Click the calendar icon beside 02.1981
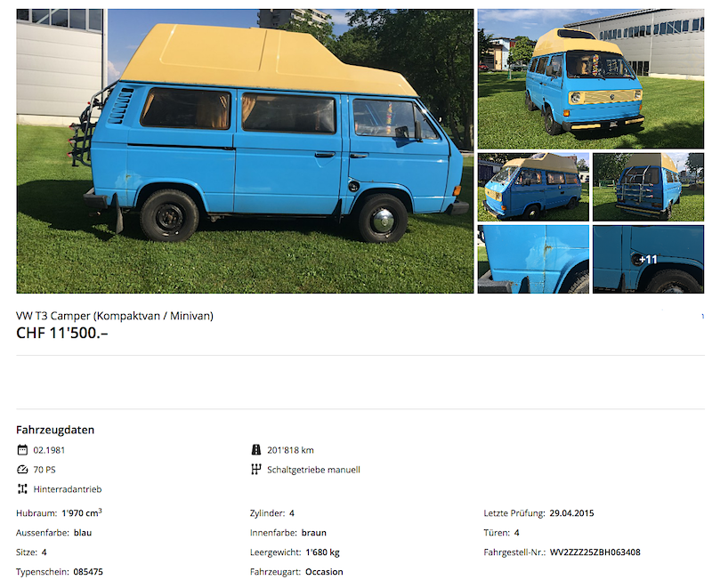The width and height of the screenshot is (712, 588). pos(22,450)
